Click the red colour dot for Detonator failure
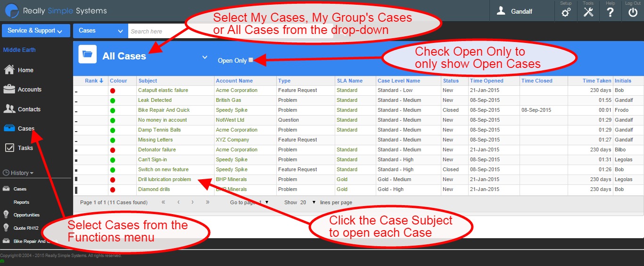Viewport: 644px width, 266px height. pos(113,150)
